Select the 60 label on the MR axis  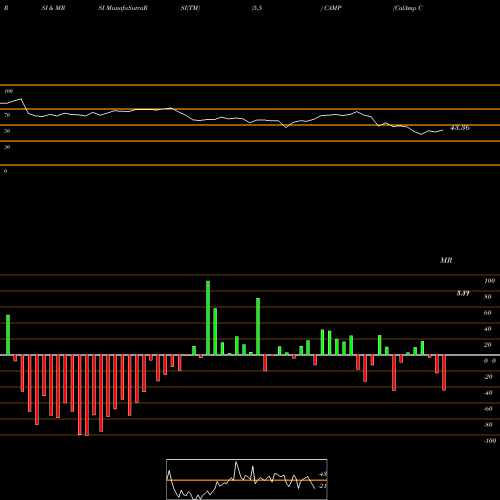pyautogui.click(x=488, y=313)
